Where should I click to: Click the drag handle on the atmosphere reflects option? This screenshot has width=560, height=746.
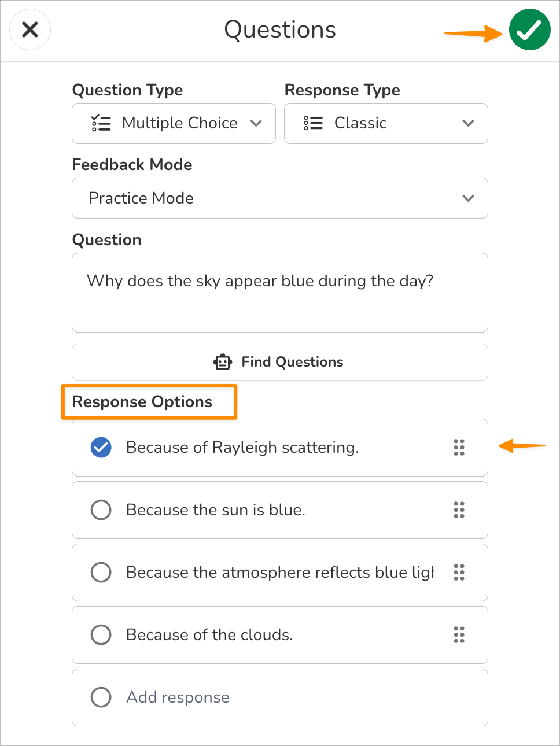(459, 573)
